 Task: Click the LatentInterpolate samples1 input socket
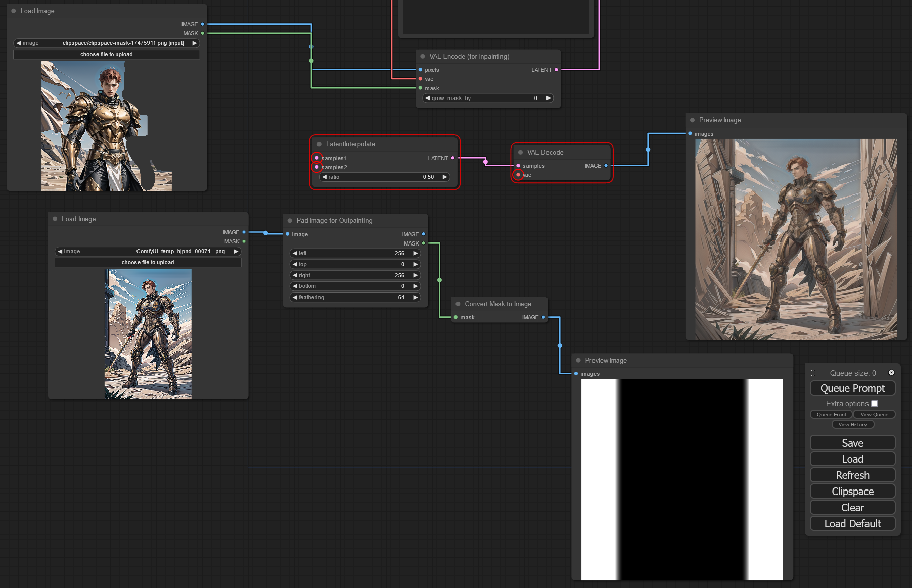pyautogui.click(x=317, y=158)
